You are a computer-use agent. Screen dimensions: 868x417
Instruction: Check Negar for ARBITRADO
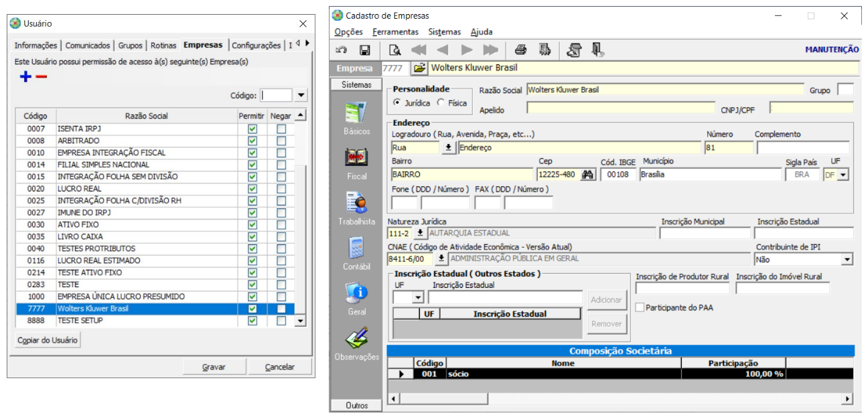tap(281, 141)
